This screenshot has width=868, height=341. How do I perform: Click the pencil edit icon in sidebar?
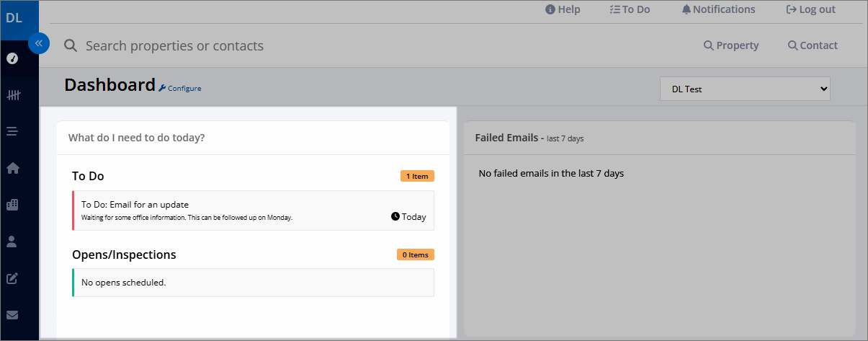pos(12,278)
